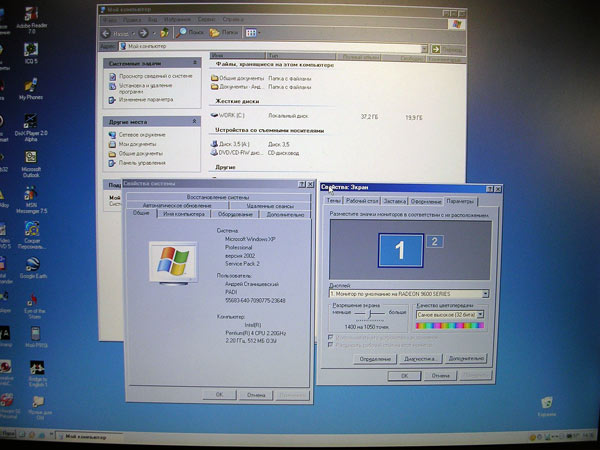This screenshot has height=450, width=600.
Task: Toggle the Папки folders pane button
Action: click(x=224, y=33)
